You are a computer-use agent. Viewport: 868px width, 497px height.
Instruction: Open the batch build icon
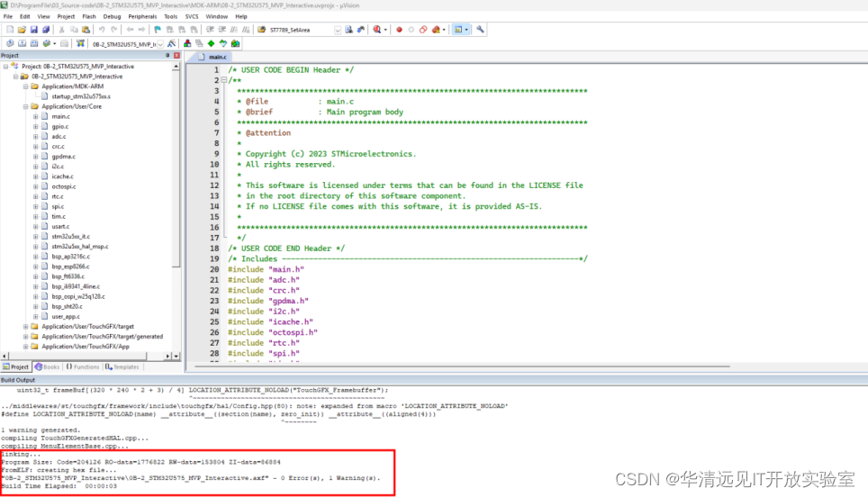47,43
